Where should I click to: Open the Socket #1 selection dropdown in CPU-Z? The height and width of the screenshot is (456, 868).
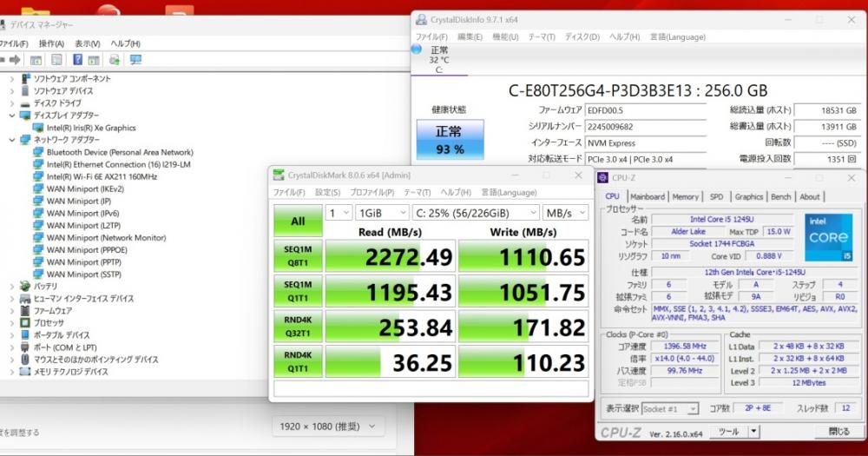669,409
